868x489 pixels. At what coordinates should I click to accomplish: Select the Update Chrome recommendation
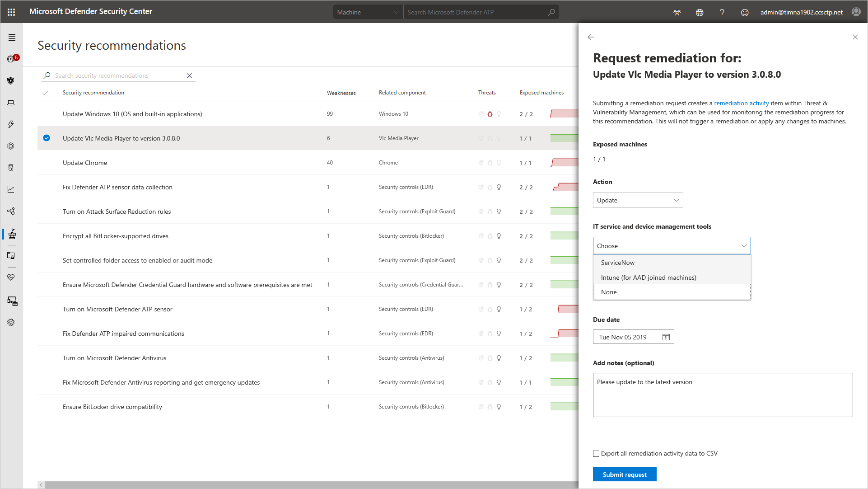tap(308, 163)
